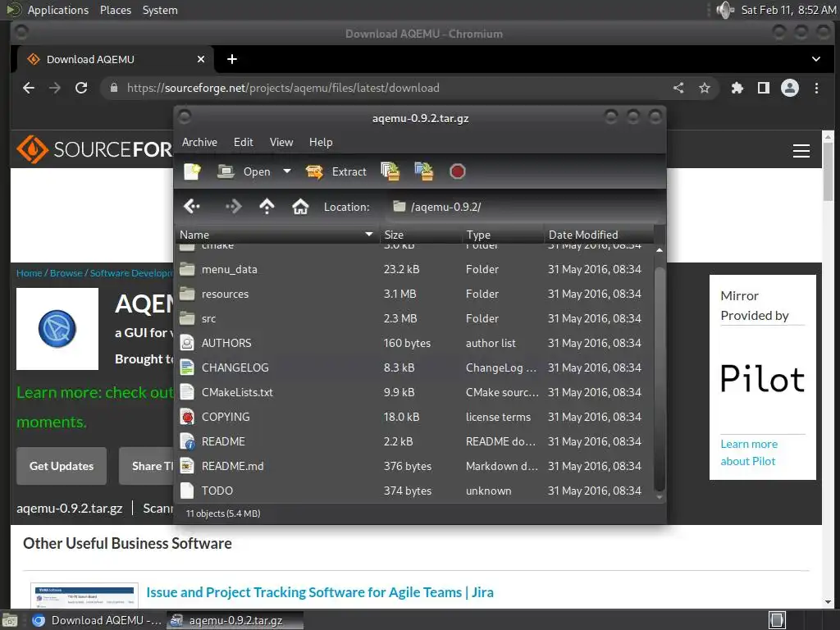Select the README file
The width and height of the screenshot is (840, 630).
414,442
